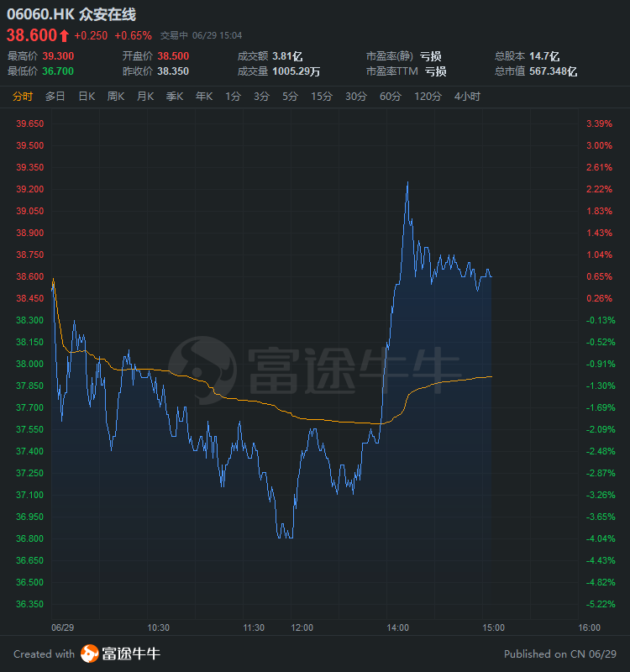Click the 开盘价 value 38.500

click(173, 56)
